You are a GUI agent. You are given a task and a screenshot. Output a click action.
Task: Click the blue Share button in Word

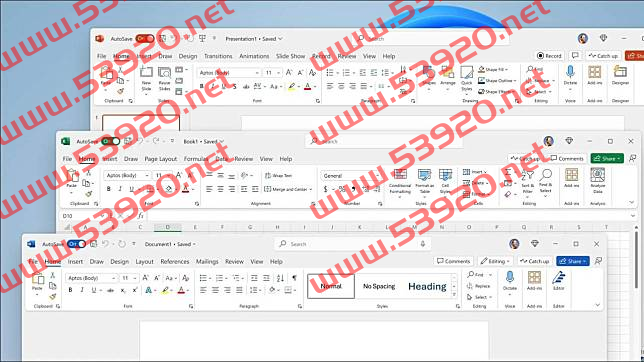pos(573,261)
